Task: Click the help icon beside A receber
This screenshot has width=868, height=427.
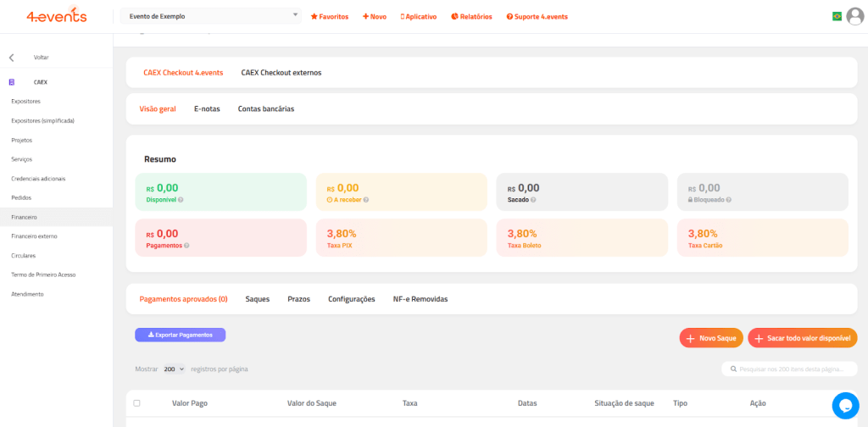Action: pyautogui.click(x=366, y=200)
